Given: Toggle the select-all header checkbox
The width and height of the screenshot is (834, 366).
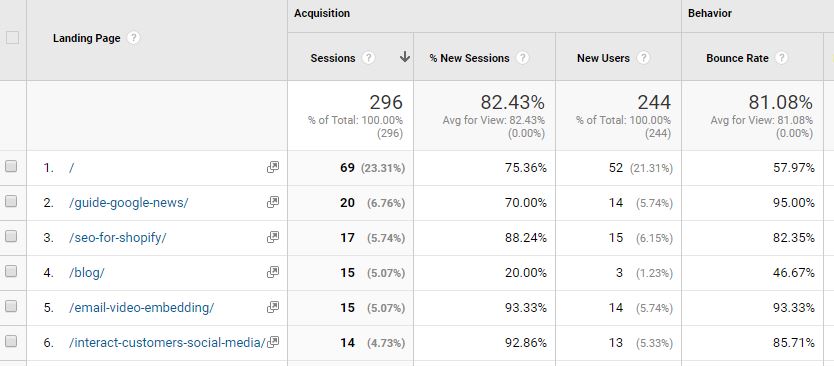Looking at the screenshot, I should 12,38.
